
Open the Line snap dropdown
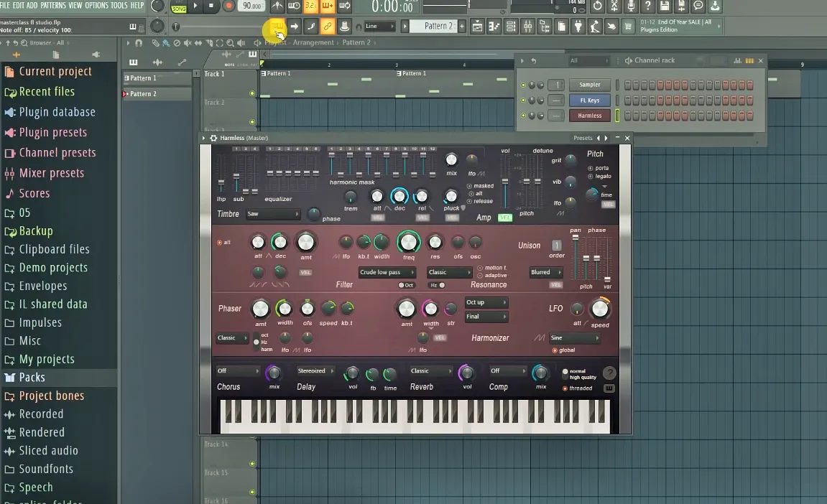coord(380,27)
